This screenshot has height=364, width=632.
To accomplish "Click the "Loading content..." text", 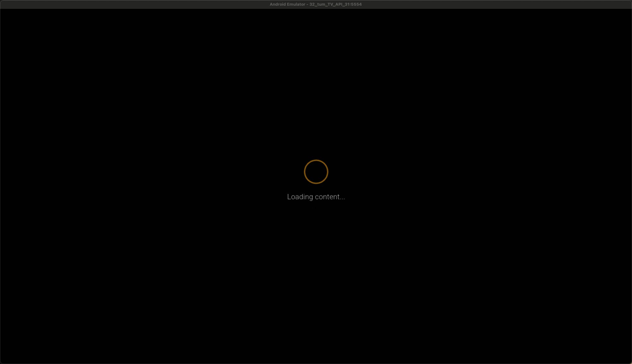I will point(316,197).
